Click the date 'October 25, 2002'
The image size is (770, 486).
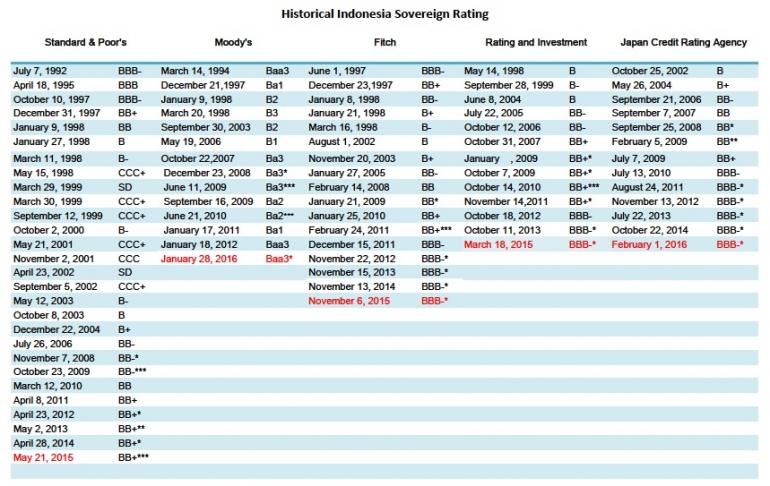[650, 71]
